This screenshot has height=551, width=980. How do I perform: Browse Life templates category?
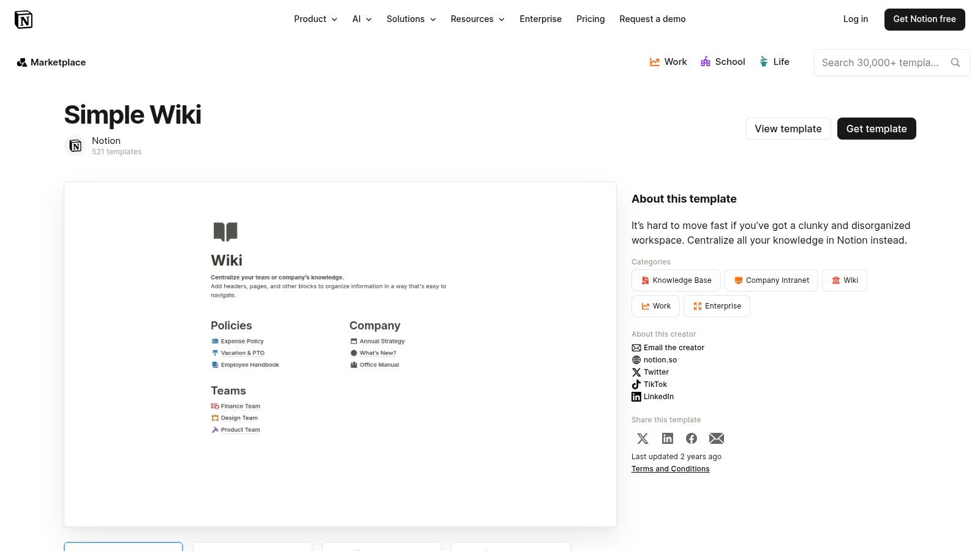click(774, 62)
